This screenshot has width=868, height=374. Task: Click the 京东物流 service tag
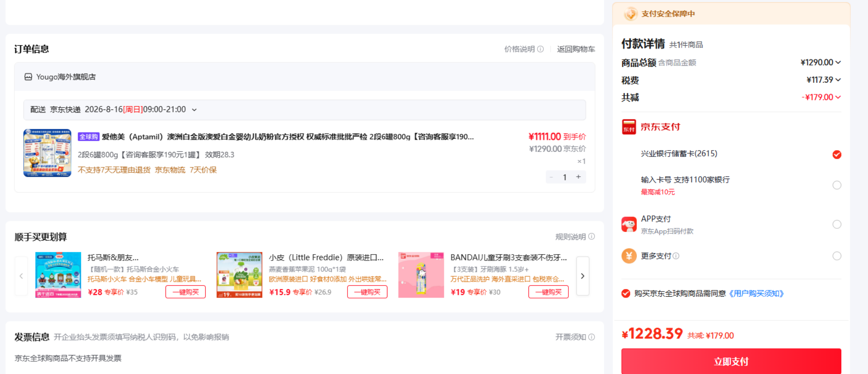(170, 170)
